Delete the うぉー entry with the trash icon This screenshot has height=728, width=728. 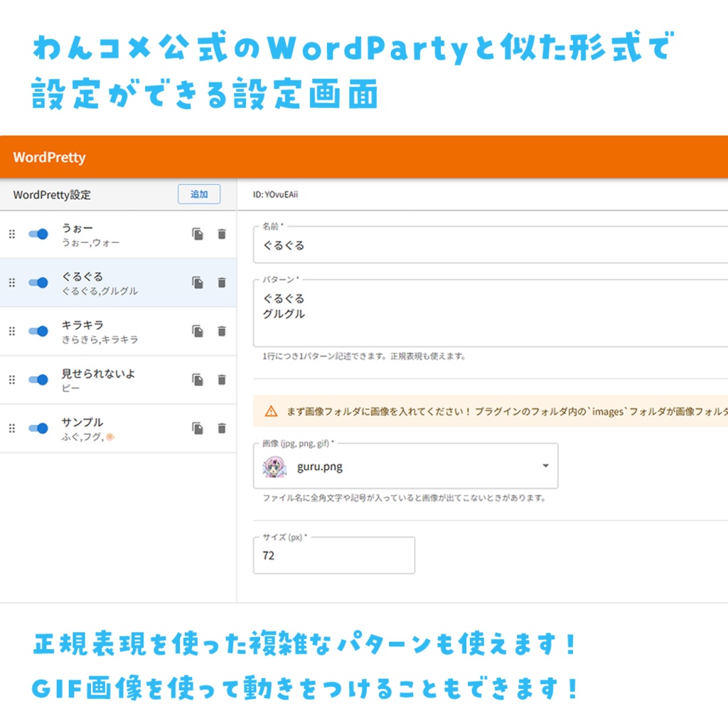tap(222, 234)
